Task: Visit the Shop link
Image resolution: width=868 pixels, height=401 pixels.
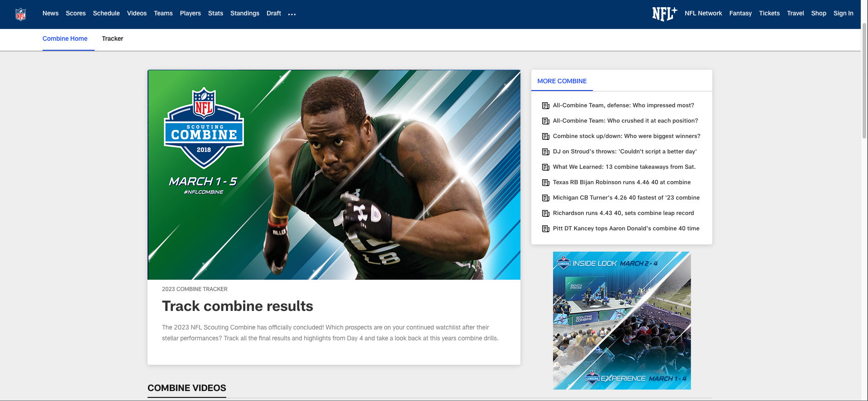Action: tap(819, 14)
